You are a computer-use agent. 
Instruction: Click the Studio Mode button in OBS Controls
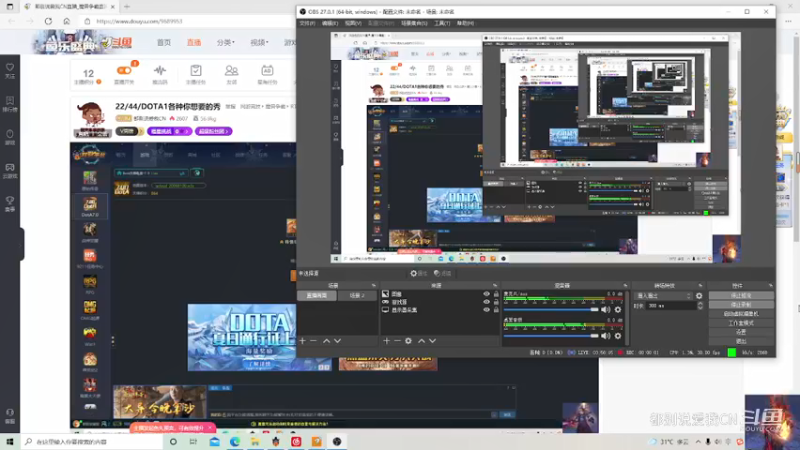click(x=741, y=323)
